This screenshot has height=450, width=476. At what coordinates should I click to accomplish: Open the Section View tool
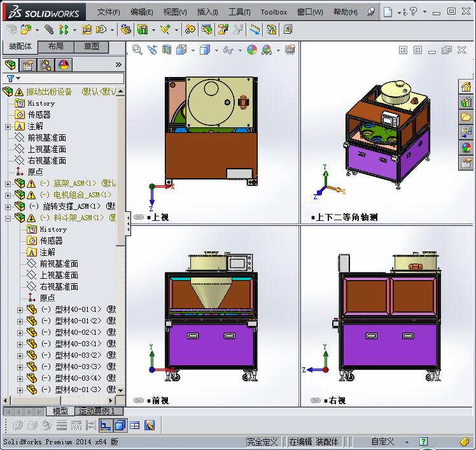tap(167, 50)
